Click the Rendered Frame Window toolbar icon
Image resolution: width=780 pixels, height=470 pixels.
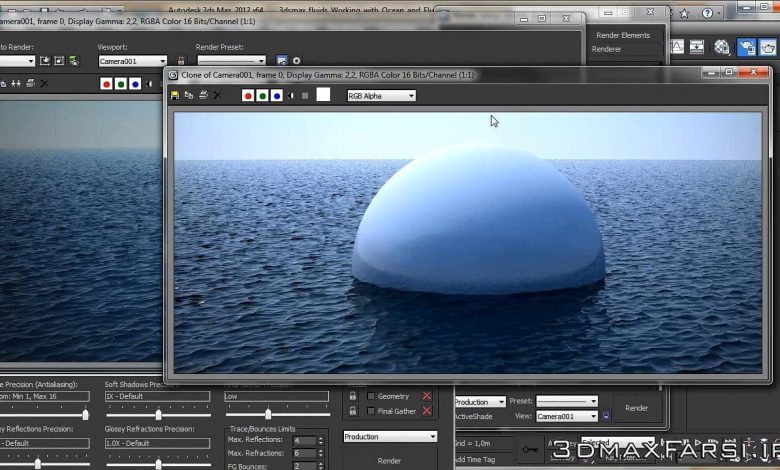coord(746,47)
